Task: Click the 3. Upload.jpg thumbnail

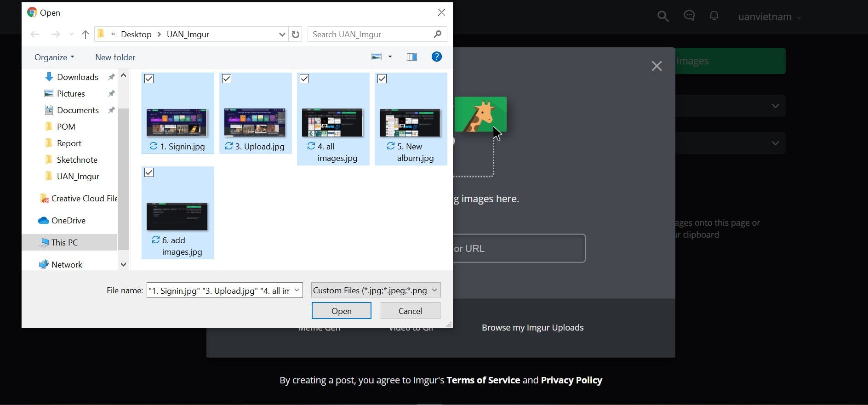Action: 255,122
